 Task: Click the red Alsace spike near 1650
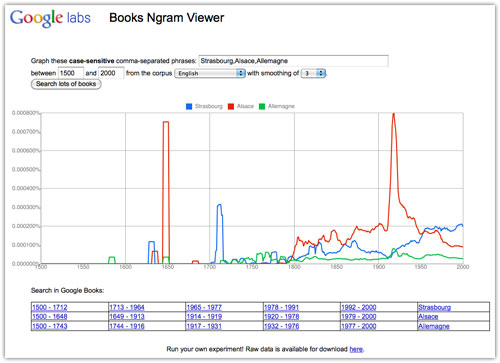click(x=166, y=122)
